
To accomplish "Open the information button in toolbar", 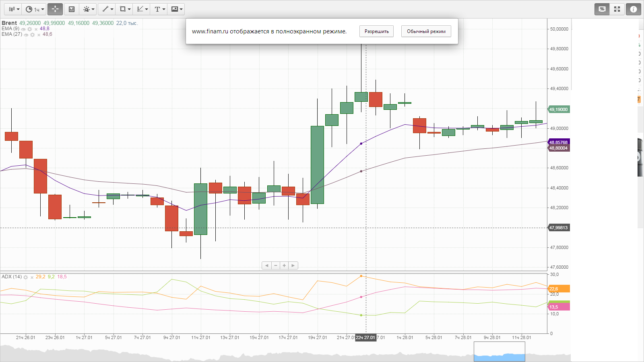I will 634,9.
